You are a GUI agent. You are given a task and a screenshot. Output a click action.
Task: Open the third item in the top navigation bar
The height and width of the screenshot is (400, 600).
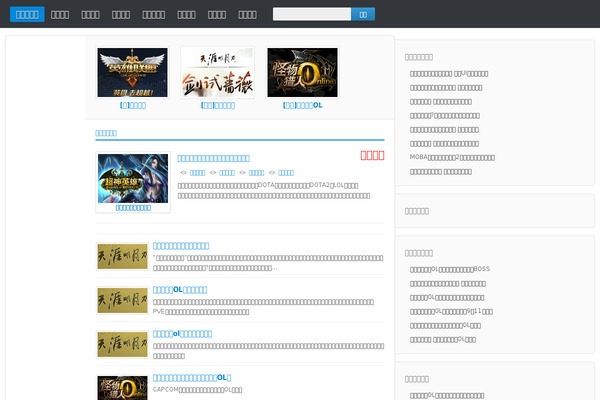click(x=91, y=15)
